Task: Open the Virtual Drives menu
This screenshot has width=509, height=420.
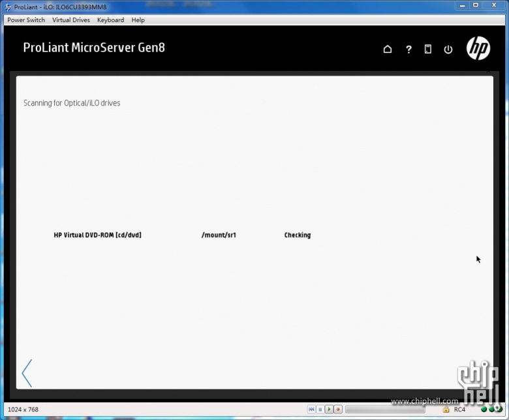Action: (70, 20)
